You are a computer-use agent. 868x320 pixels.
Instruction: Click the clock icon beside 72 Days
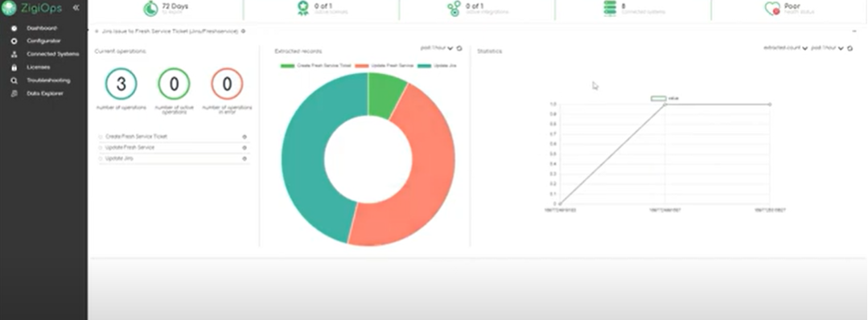150,8
